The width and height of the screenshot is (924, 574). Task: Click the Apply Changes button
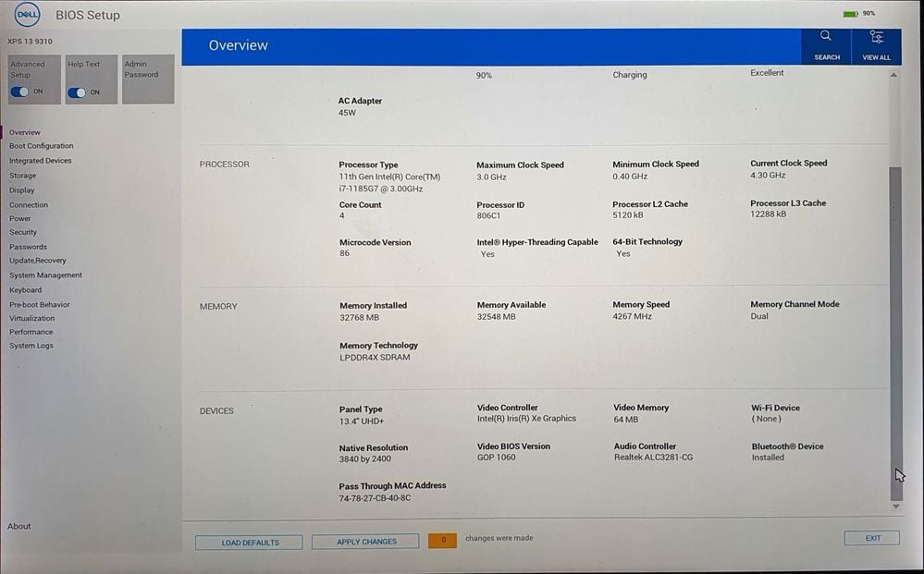tap(365, 541)
